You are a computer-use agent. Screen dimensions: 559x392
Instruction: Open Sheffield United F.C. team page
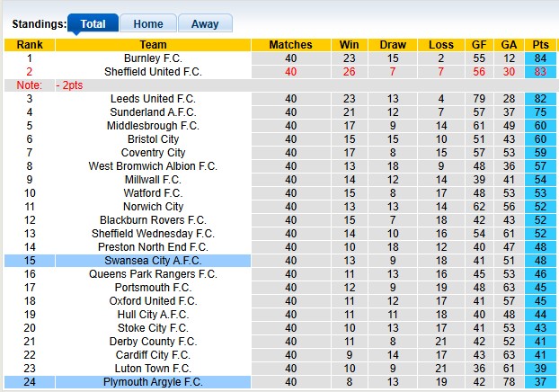click(x=153, y=72)
